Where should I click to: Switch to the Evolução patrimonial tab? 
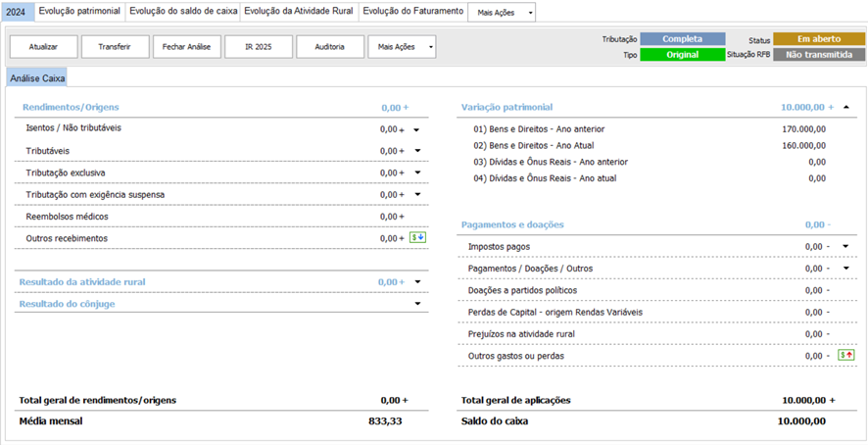point(79,11)
